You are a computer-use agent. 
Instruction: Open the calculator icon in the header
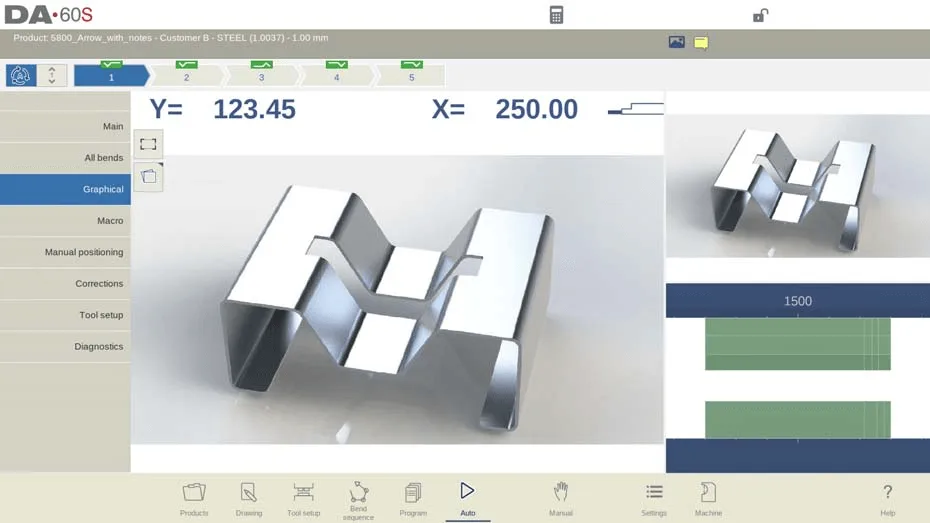pos(556,15)
